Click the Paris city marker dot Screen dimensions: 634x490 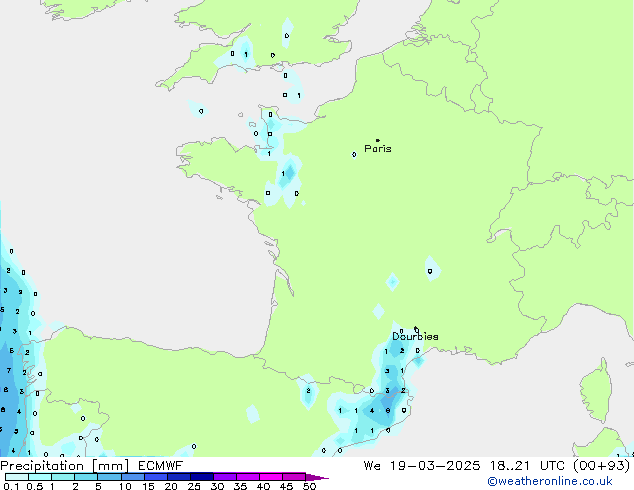pyautogui.click(x=377, y=141)
